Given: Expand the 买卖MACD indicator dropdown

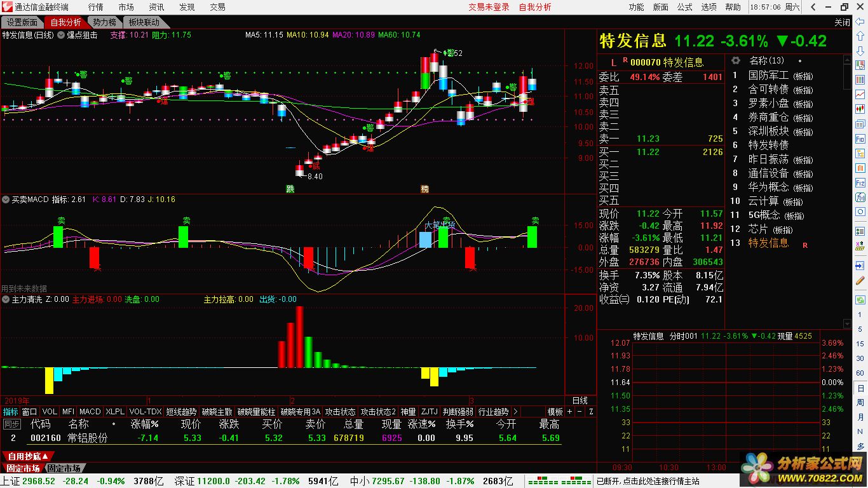Looking at the screenshot, I should 6,200.
